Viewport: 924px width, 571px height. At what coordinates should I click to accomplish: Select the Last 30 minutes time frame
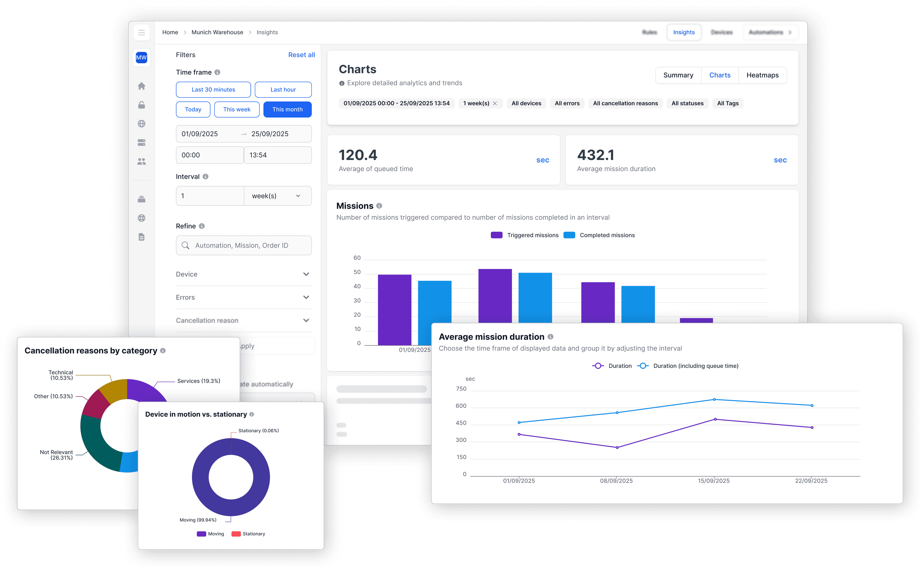[x=213, y=90]
